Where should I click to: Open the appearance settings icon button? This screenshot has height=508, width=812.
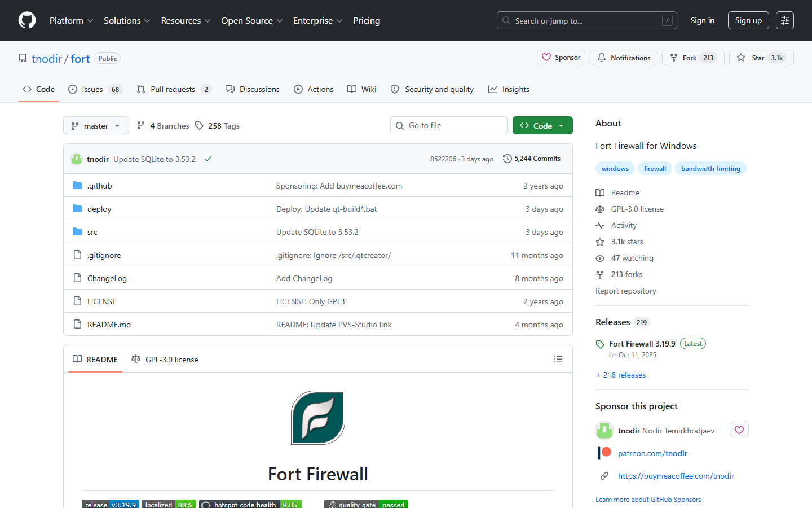[784, 20]
